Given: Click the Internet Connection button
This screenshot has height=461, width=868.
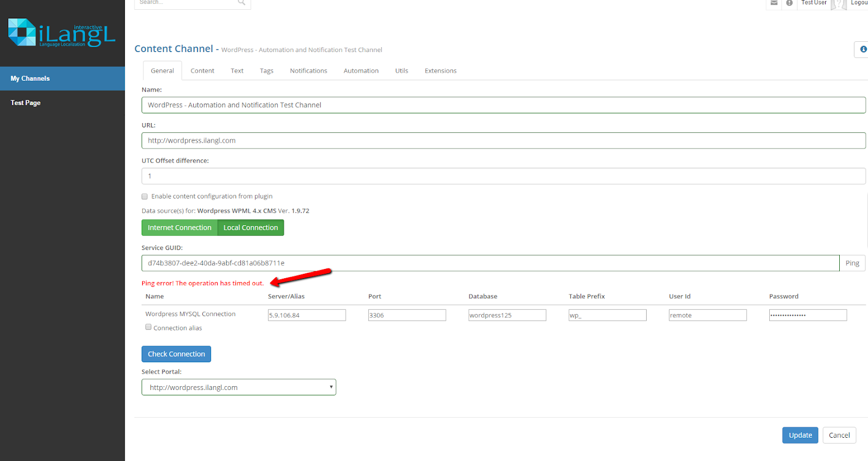Looking at the screenshot, I should pyautogui.click(x=180, y=228).
